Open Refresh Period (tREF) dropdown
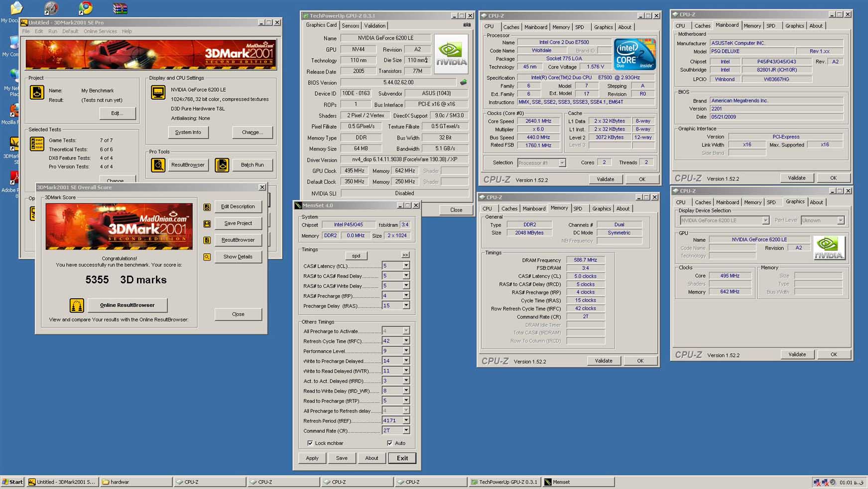Viewport: 868px width, 489px height. 406,421
